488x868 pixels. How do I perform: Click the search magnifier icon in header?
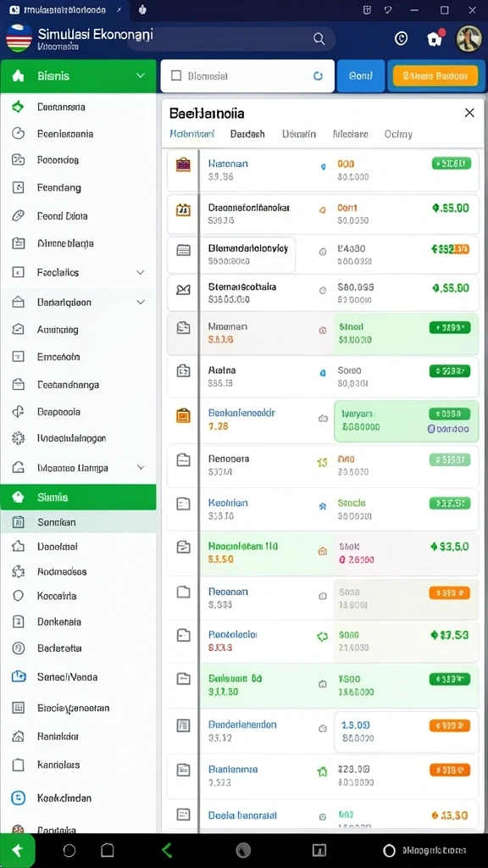(319, 39)
